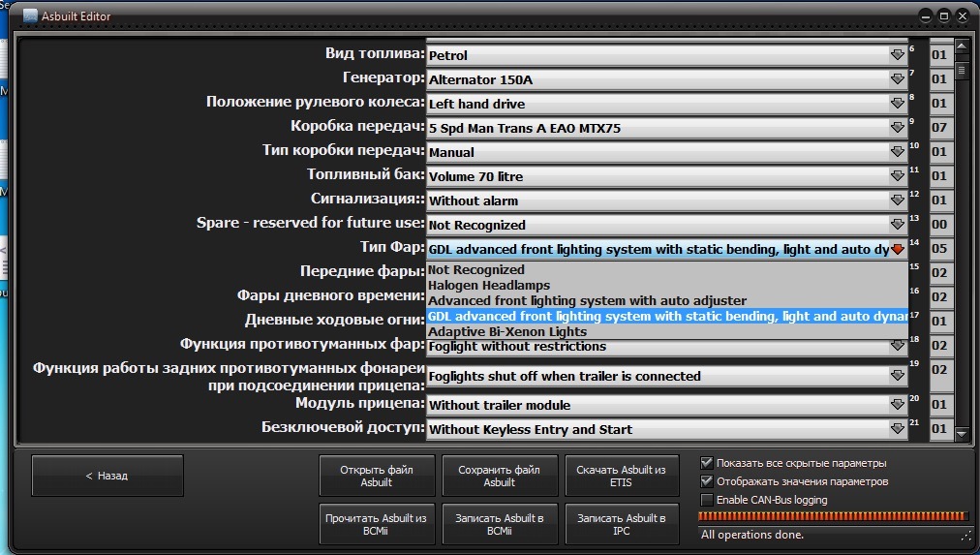Toggle Отображать значения параметров checkbox

tap(707, 481)
